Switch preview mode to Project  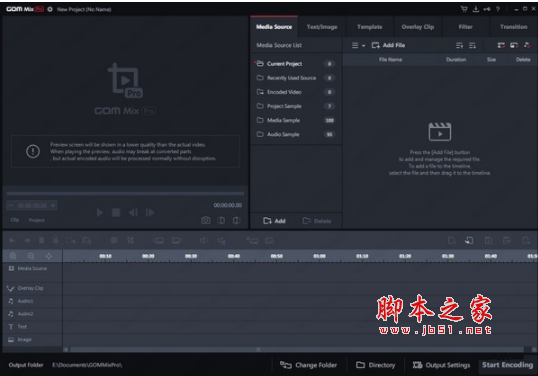click(36, 220)
